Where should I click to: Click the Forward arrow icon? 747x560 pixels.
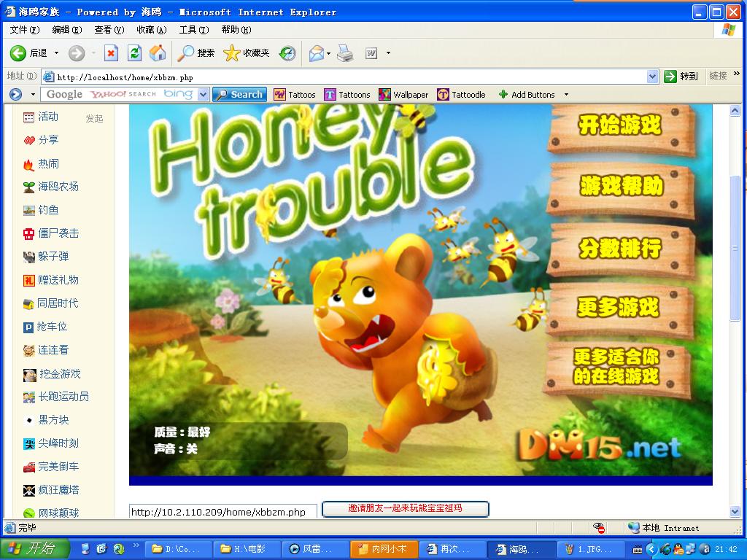76,52
